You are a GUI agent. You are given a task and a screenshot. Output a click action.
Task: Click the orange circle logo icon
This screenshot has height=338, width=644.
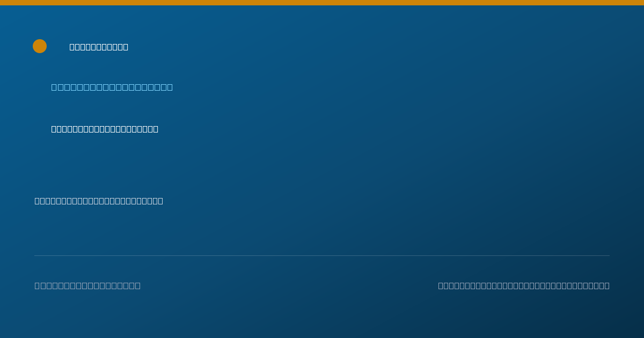coord(40,46)
